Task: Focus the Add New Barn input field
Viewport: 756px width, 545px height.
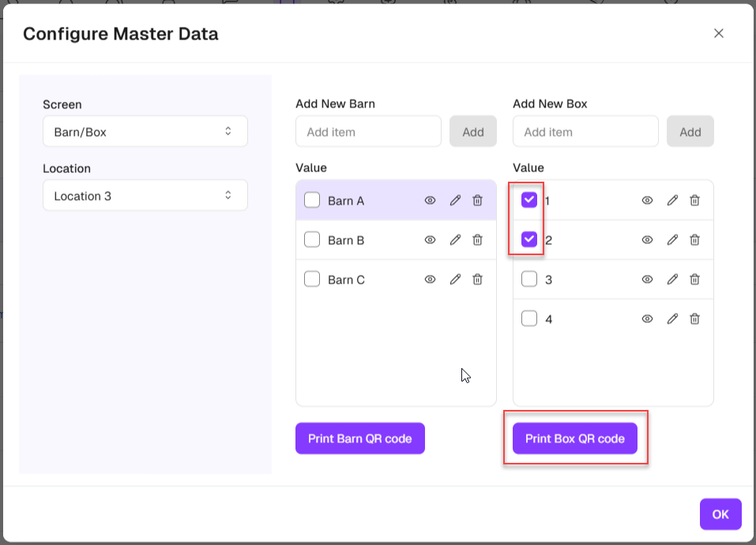Action: coord(368,132)
